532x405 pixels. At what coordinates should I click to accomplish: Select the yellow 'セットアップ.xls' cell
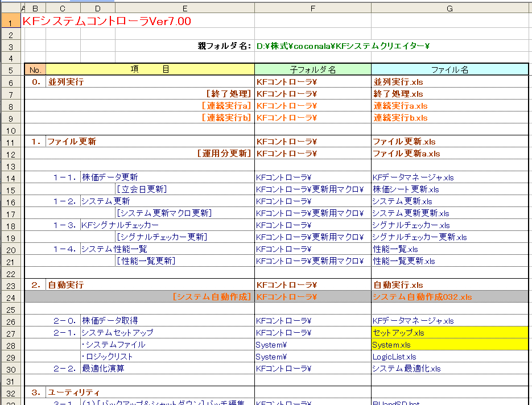point(450,332)
